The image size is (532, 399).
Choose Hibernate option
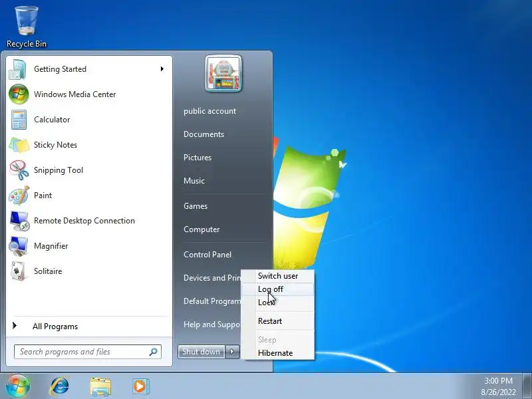point(278,353)
